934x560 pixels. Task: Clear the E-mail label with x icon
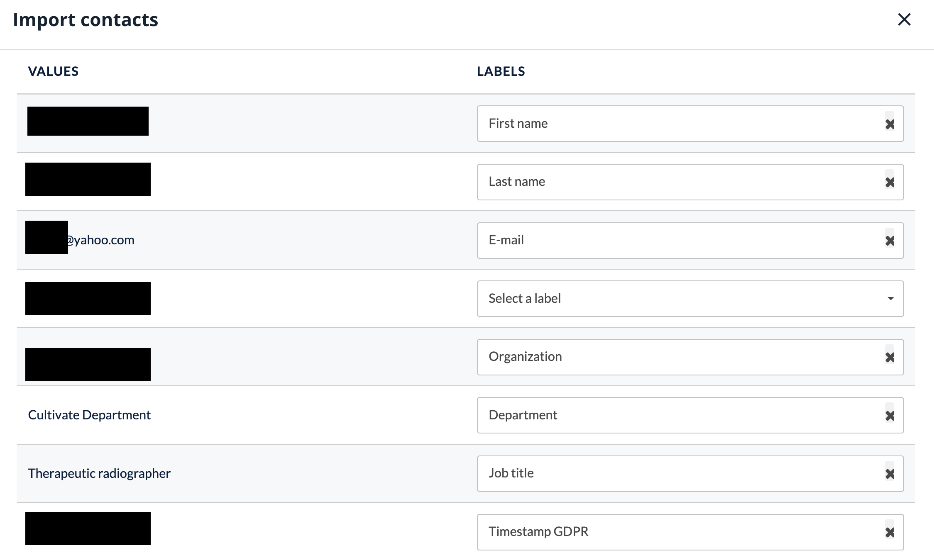point(890,241)
